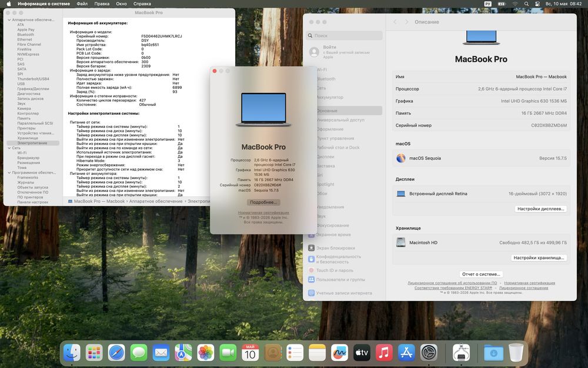Open the date and time in menu bar
Screen dimensions: 588x368
click(x=563, y=4)
